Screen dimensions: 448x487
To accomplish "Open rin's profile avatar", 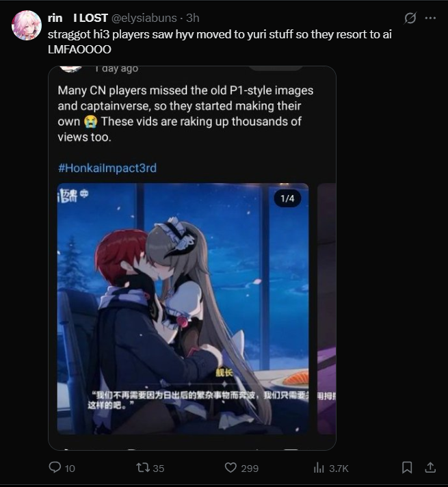I will pos(27,25).
